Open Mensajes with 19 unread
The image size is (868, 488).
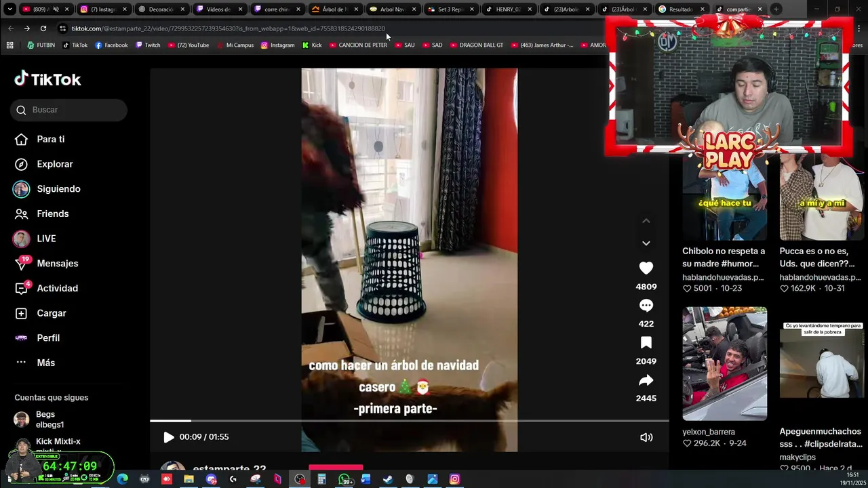[x=46, y=264]
